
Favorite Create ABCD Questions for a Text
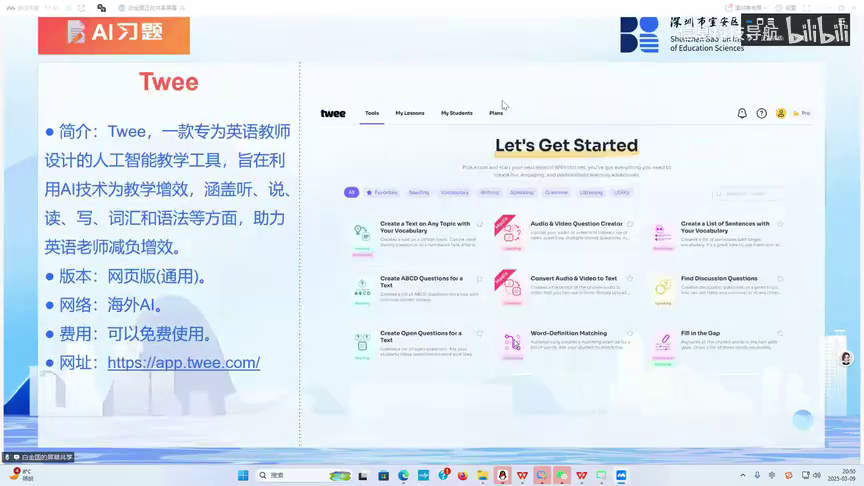[479, 279]
